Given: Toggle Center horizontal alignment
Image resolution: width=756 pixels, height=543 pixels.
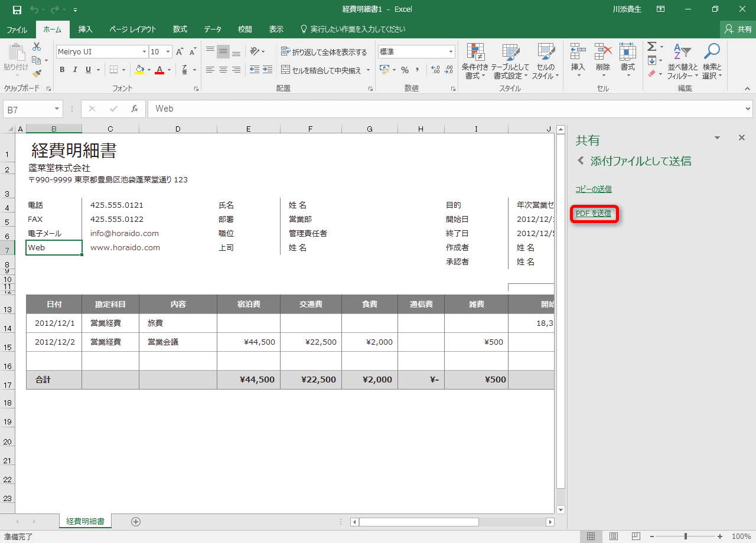Looking at the screenshot, I should [x=223, y=70].
